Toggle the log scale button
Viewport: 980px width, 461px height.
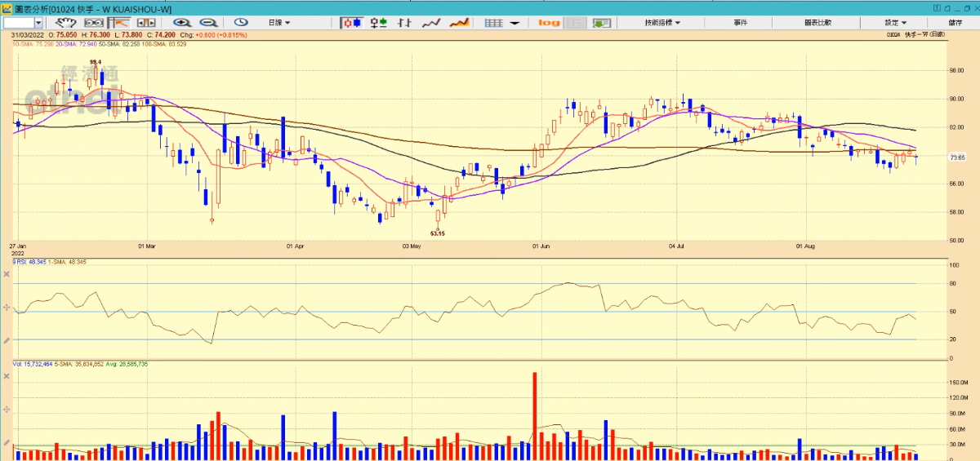(550, 22)
